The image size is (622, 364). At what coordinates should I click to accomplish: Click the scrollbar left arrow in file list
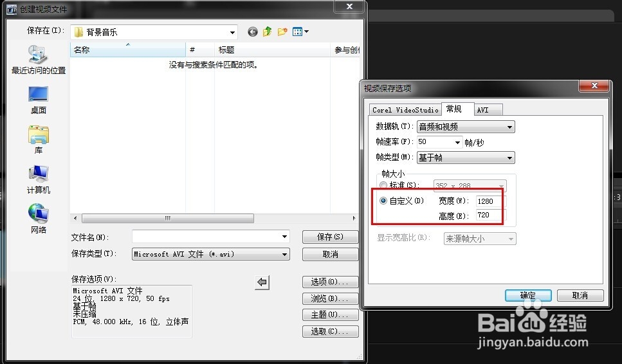pos(75,218)
